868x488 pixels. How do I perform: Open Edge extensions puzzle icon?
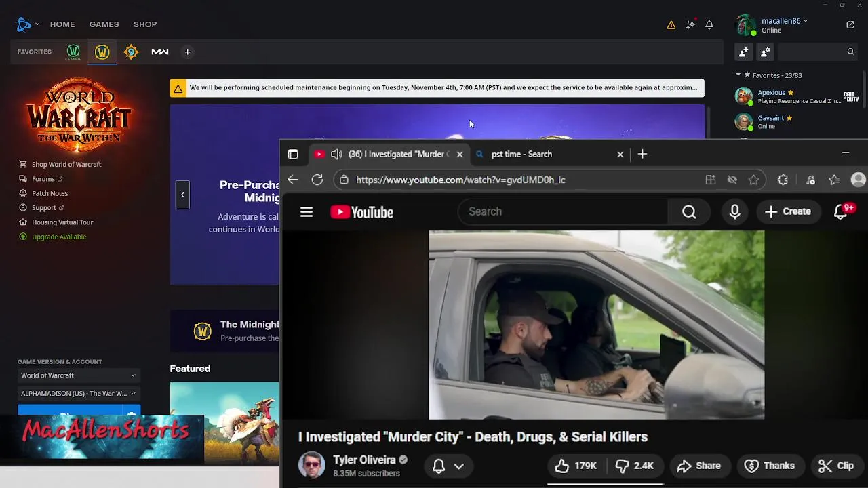click(783, 180)
